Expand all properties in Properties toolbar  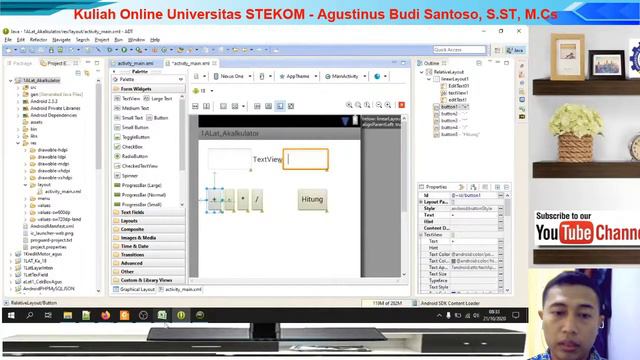pyautogui.click(x=497, y=187)
